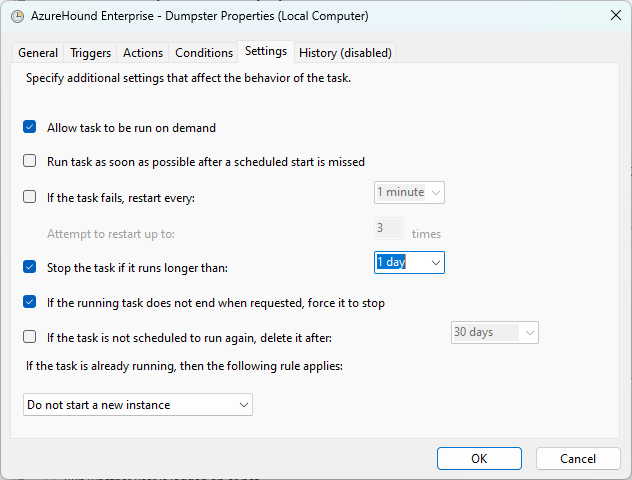Go to the Actions tab

click(143, 53)
